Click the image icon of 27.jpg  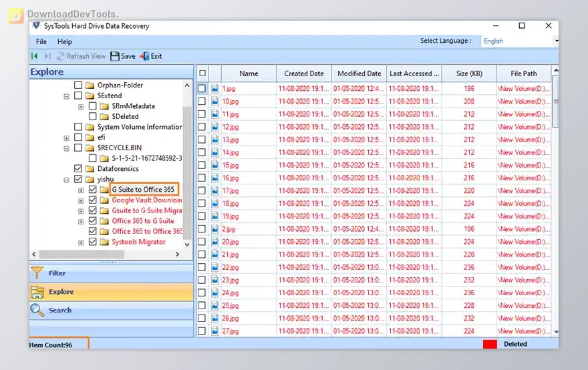tap(215, 331)
